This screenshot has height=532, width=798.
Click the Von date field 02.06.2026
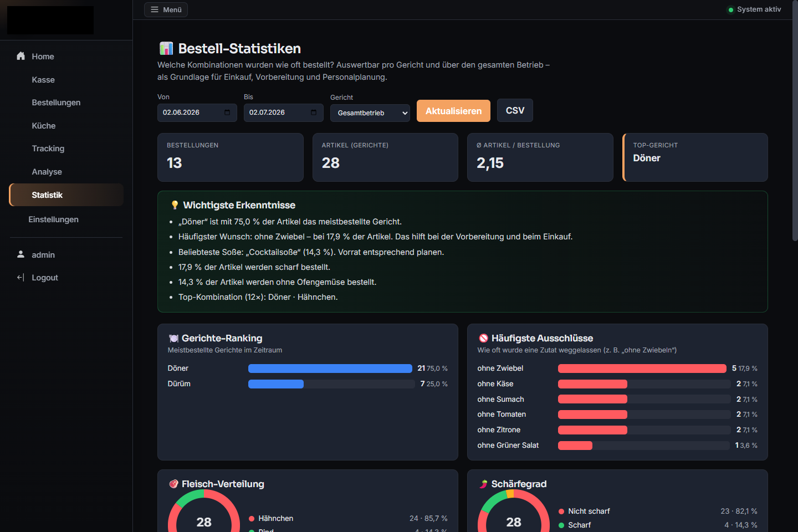197,112
